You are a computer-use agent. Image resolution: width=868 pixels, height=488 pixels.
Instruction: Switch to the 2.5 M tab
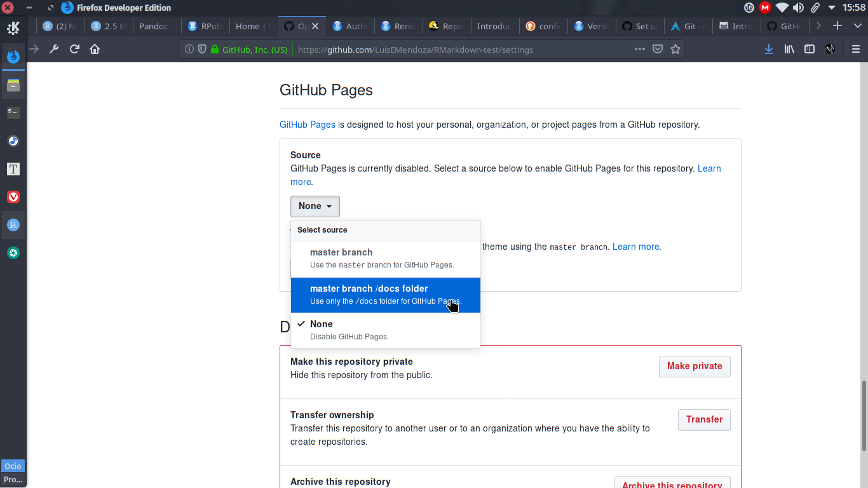(x=108, y=26)
